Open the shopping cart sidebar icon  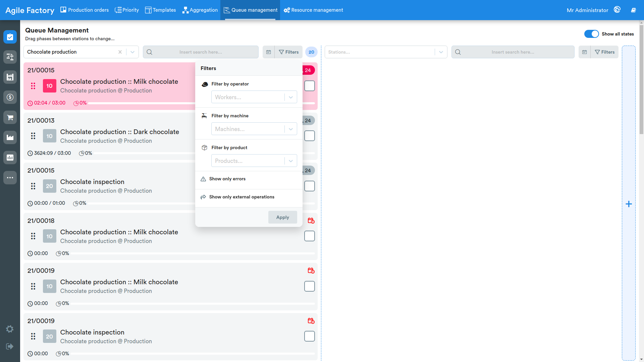click(x=10, y=117)
